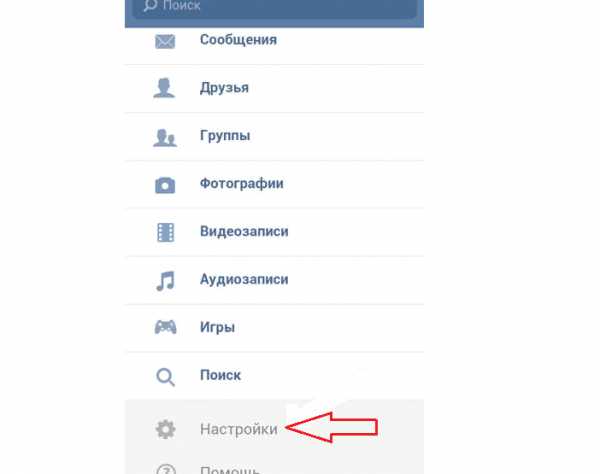Select the Игры gamepad icon
Image resolution: width=600 pixels, height=474 pixels.
tap(165, 327)
